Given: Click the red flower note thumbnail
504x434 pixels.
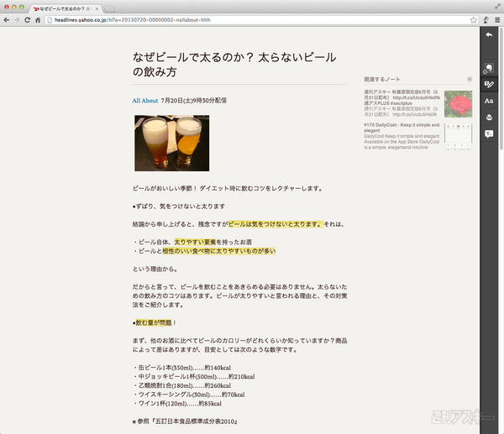Looking at the screenshot, I should (458, 104).
